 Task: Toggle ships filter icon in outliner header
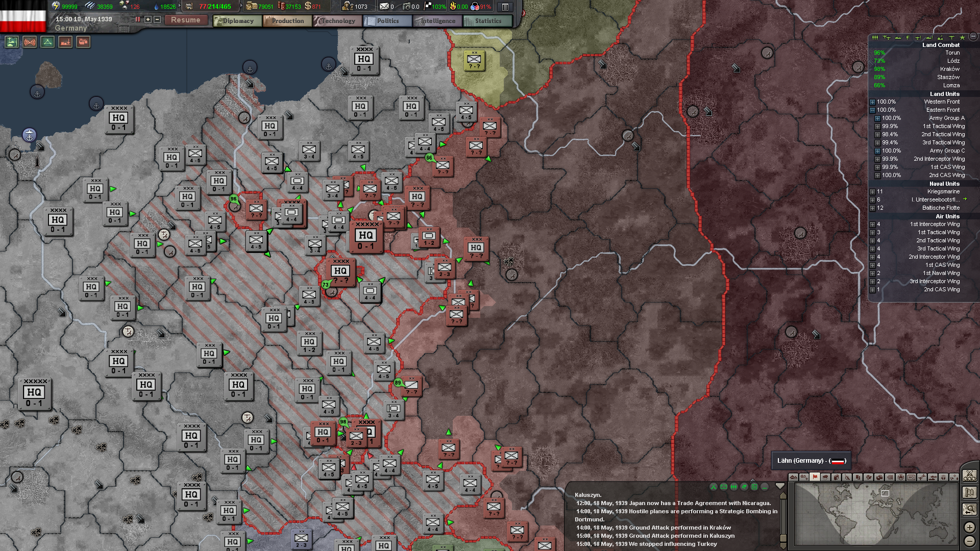click(x=898, y=37)
